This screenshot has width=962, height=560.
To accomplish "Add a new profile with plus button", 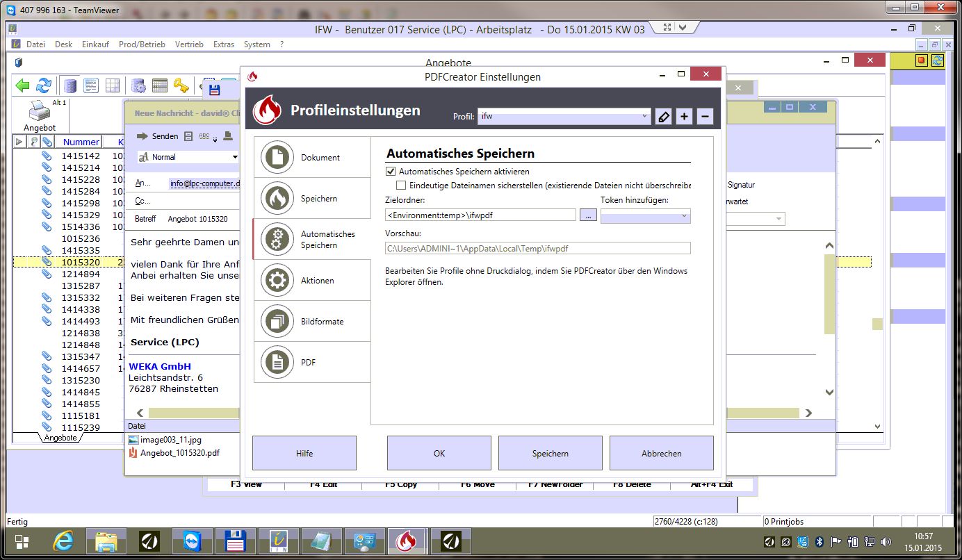I will point(684,117).
